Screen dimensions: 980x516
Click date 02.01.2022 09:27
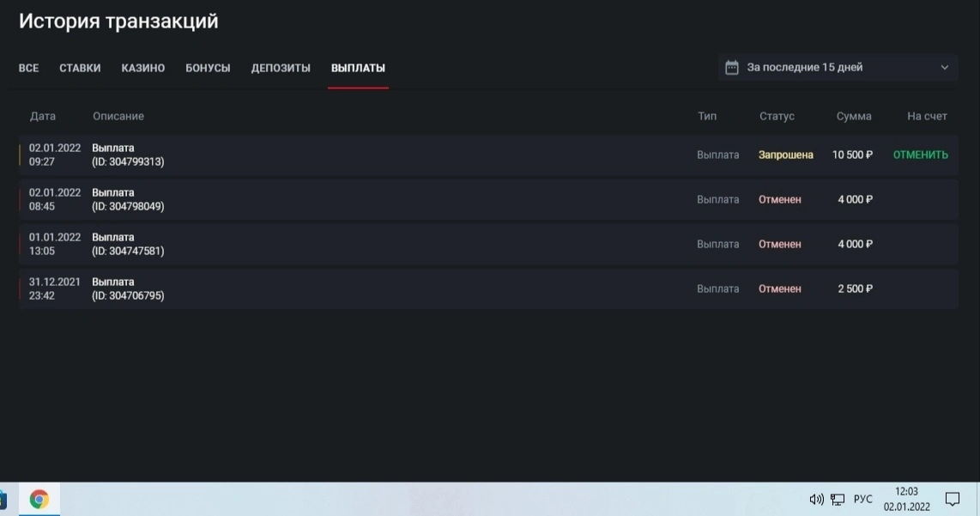pos(55,155)
